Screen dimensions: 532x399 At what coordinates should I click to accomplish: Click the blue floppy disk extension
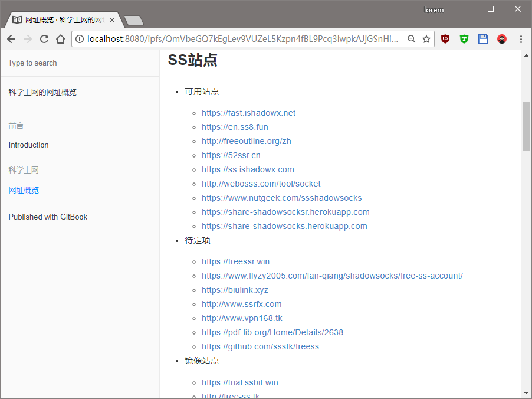click(x=483, y=39)
